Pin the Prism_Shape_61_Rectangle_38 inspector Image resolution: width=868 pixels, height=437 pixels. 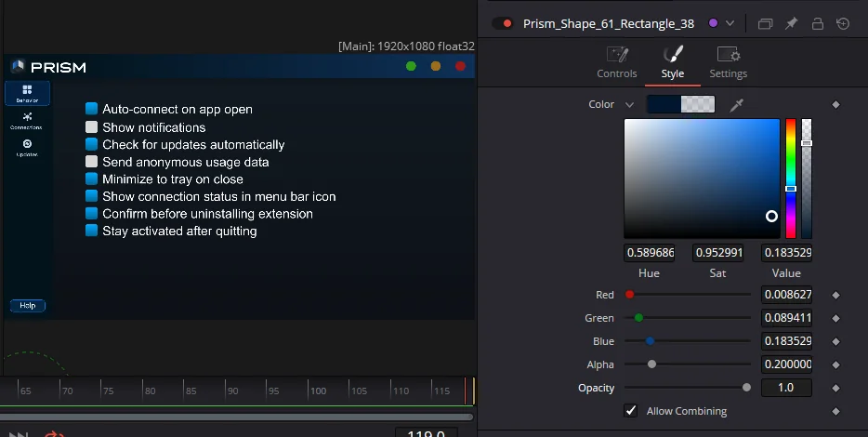pyautogui.click(x=792, y=23)
